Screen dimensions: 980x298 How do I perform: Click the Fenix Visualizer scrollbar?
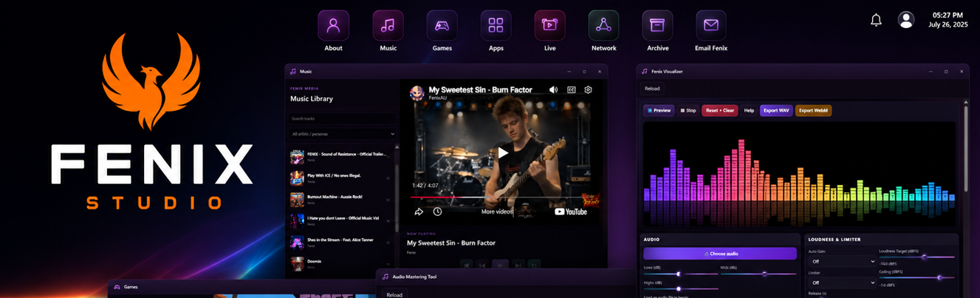click(x=966, y=148)
